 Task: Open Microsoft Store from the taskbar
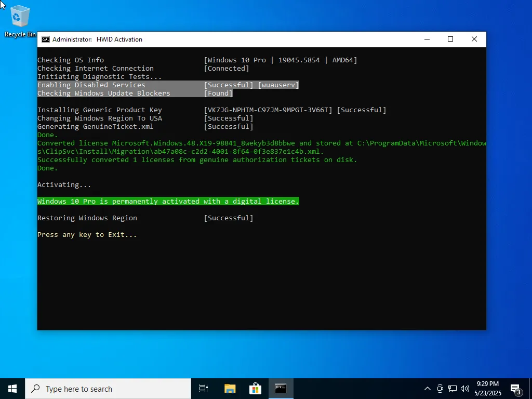255,389
